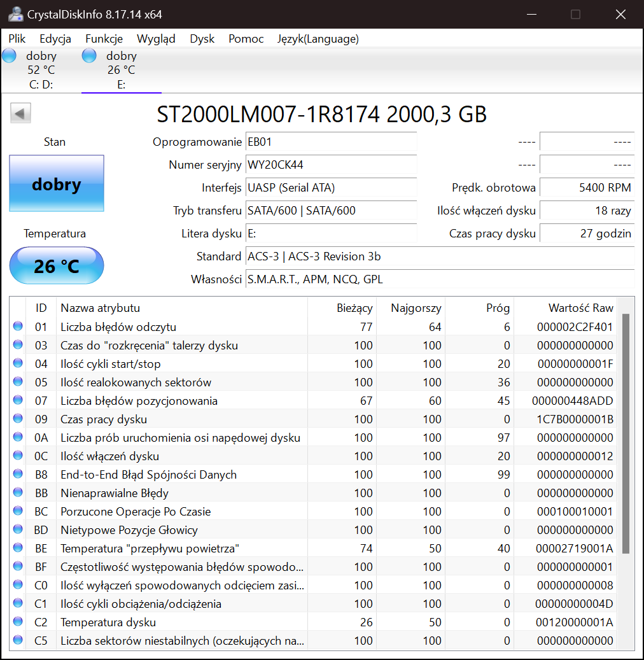Click the power-on count field '18 razy'
The image size is (644, 660).
click(587, 211)
